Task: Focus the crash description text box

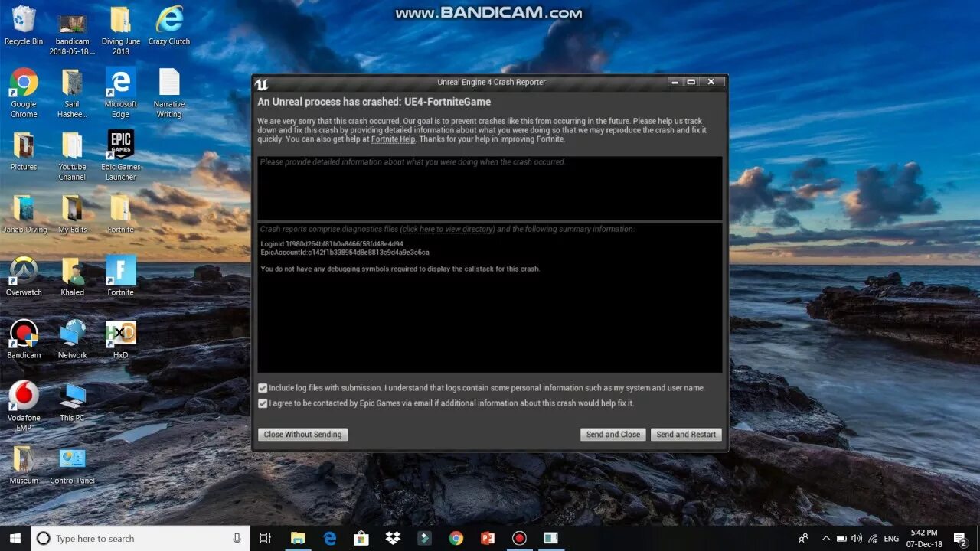Action: [490, 188]
